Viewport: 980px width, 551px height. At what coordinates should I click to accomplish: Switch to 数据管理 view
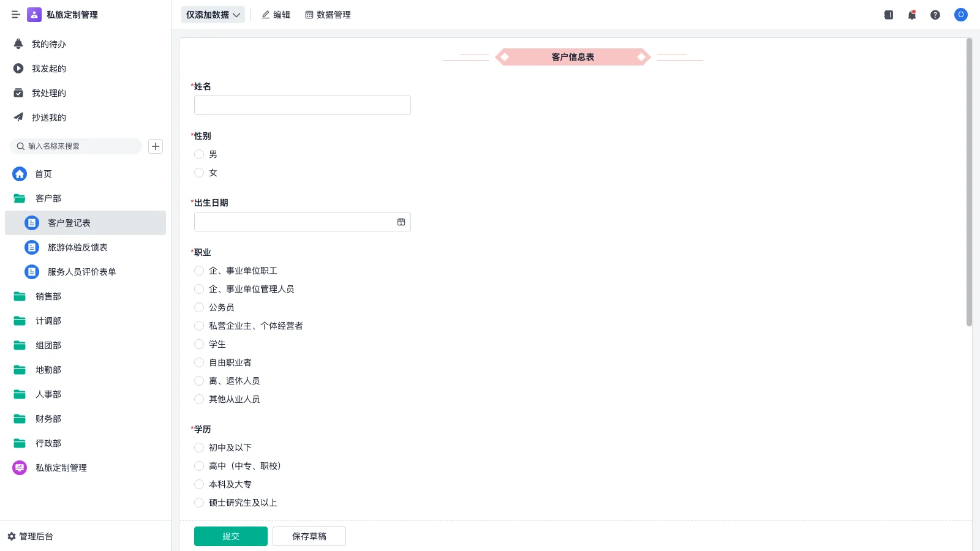(x=328, y=15)
